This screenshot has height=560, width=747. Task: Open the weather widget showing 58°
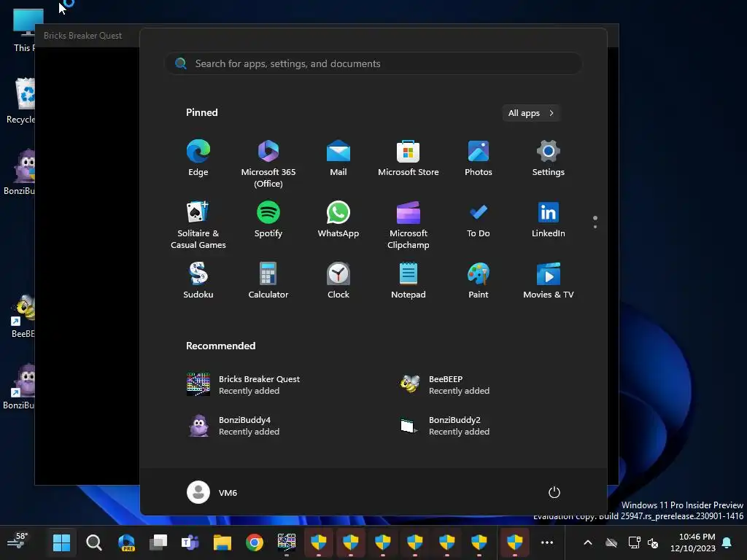(x=18, y=542)
